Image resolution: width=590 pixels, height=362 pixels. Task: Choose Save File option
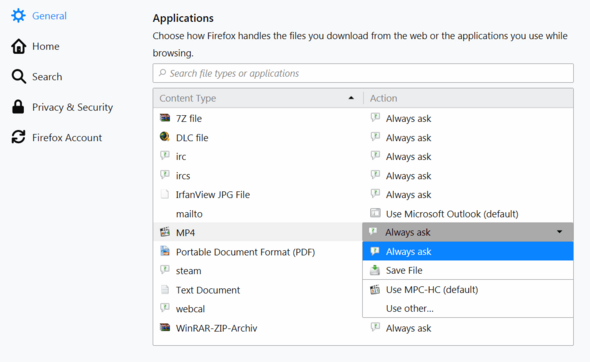[x=468, y=270]
